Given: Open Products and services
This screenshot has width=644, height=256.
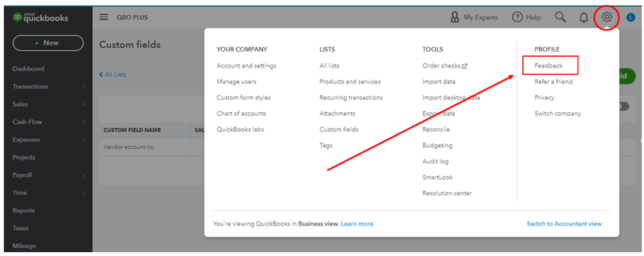Looking at the screenshot, I should click(x=350, y=82).
